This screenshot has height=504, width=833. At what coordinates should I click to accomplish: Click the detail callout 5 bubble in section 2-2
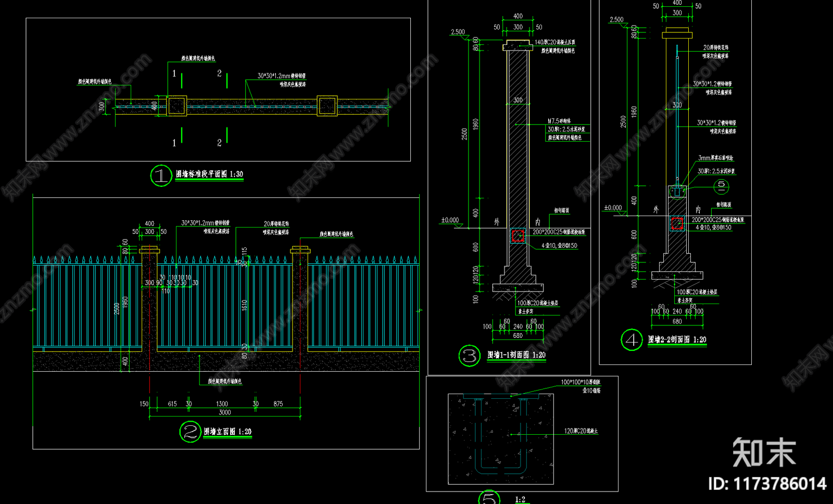click(721, 186)
